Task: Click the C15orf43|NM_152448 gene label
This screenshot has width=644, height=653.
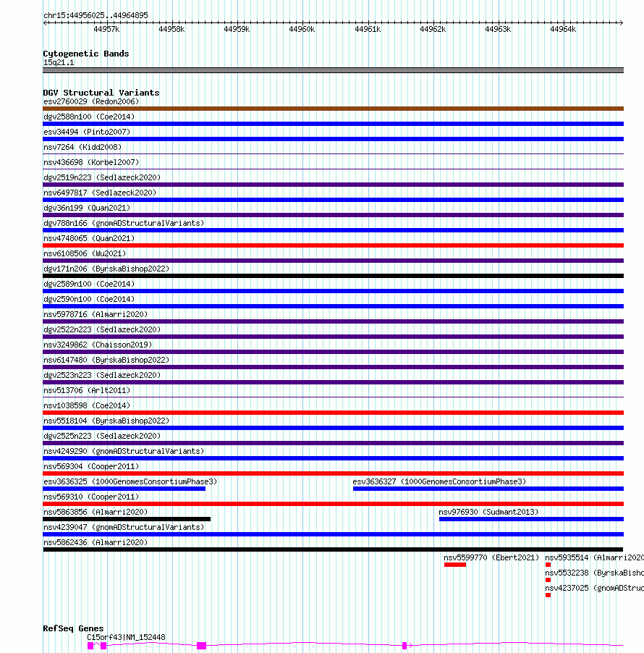Action: pyautogui.click(x=126, y=637)
